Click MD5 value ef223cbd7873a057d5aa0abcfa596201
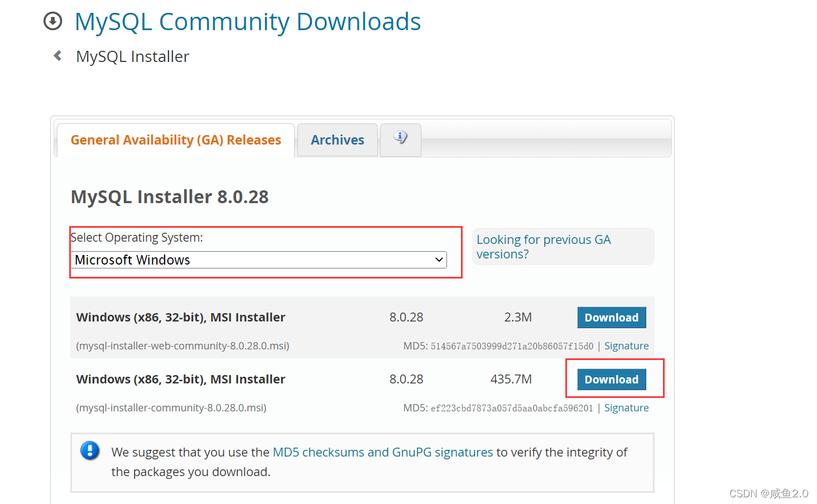 (x=512, y=408)
